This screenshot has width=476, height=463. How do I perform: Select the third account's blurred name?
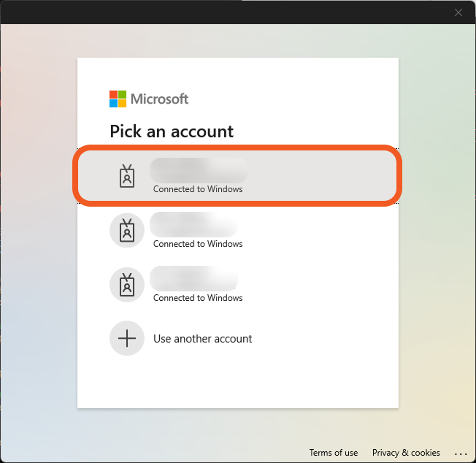(193, 278)
